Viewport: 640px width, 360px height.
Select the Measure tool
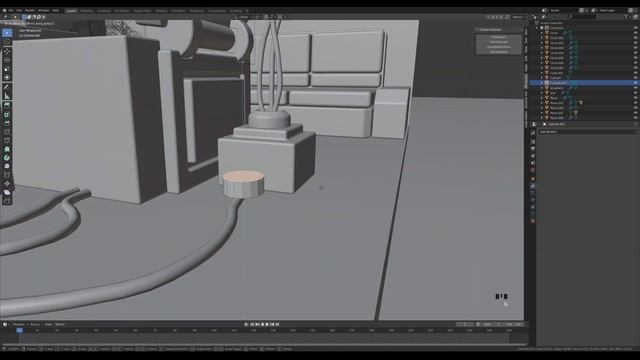click(x=7, y=96)
